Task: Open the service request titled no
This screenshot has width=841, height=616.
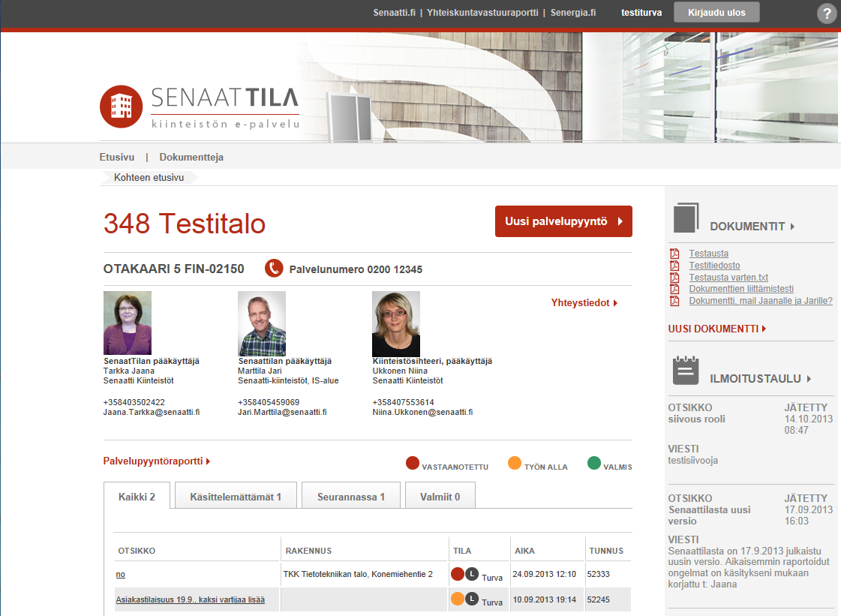Action: pyautogui.click(x=121, y=574)
